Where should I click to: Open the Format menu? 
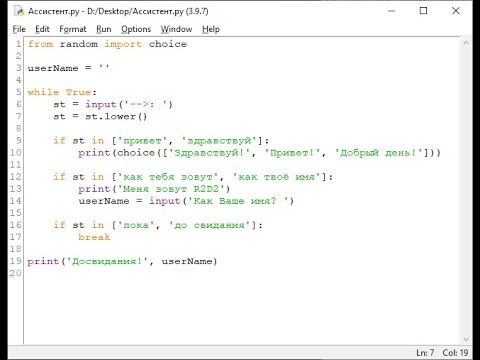pyautogui.click(x=73, y=29)
